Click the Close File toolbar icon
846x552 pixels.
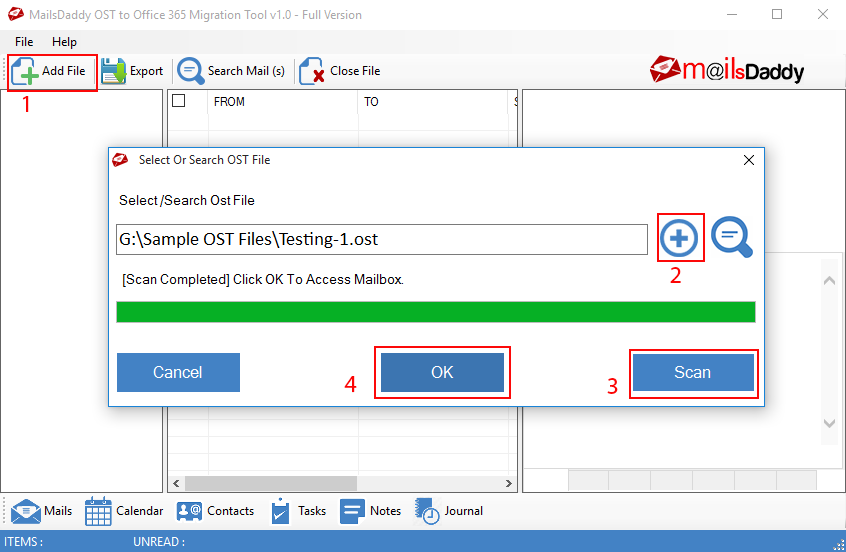pyautogui.click(x=313, y=72)
